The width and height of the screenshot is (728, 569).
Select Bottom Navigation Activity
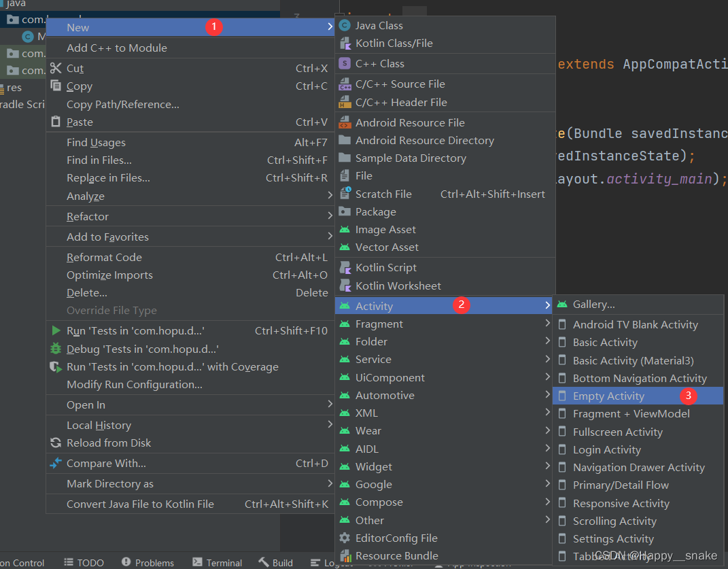638,379
